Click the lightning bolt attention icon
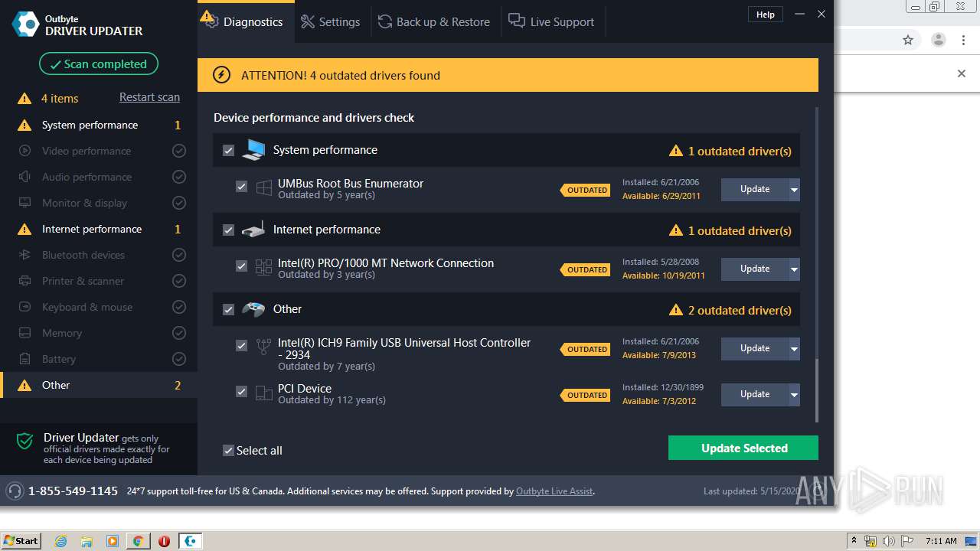The image size is (980, 551). [221, 75]
